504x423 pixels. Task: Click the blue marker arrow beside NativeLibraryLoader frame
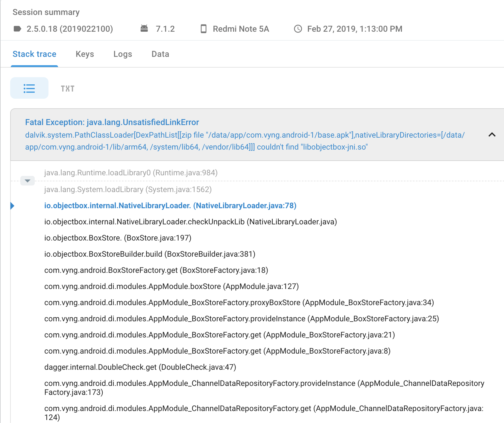click(12, 206)
